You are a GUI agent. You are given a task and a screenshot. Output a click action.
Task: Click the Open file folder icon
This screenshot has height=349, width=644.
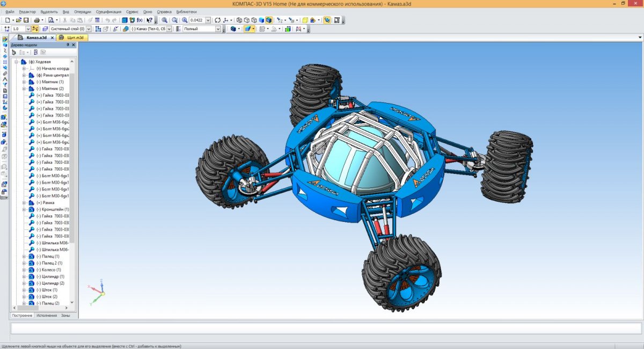(18, 20)
